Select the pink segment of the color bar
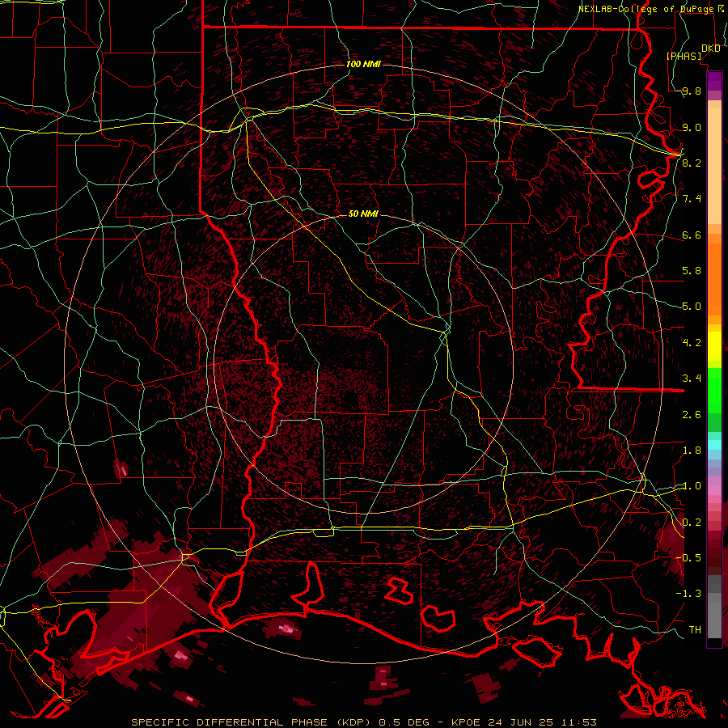The image size is (728, 728). click(714, 490)
